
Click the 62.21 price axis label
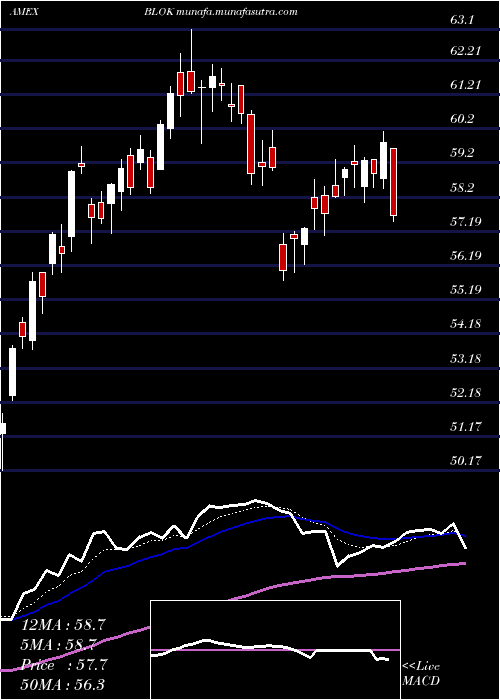[466, 50]
